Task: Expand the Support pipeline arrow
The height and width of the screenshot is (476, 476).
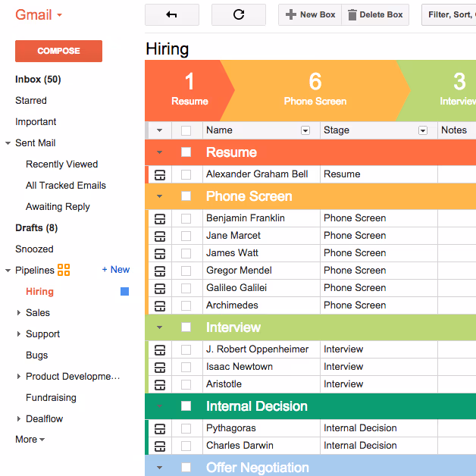Action: point(19,334)
